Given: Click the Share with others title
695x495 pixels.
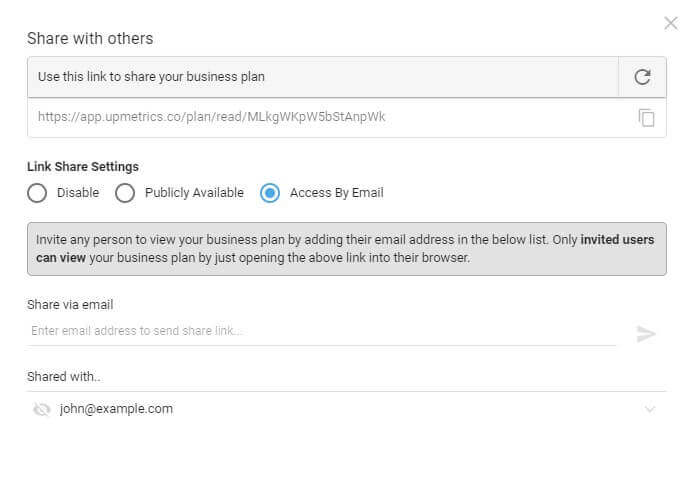Looking at the screenshot, I should (x=90, y=39).
